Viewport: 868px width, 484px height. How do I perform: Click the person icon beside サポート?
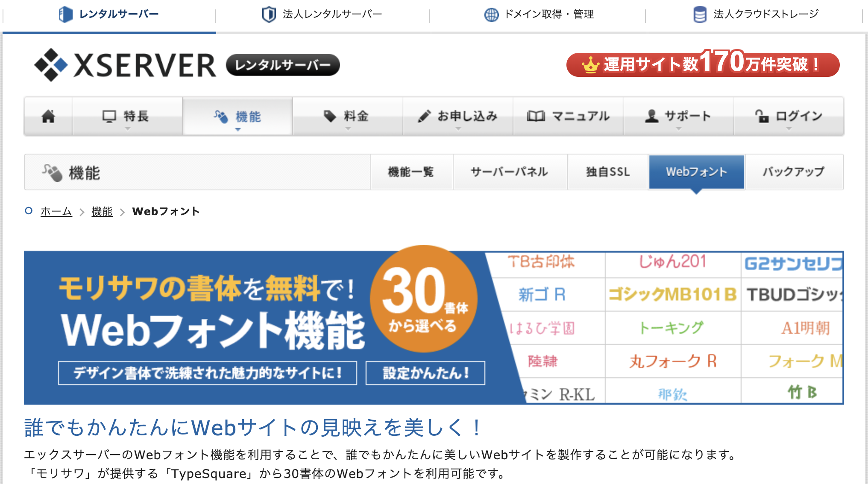(x=651, y=116)
